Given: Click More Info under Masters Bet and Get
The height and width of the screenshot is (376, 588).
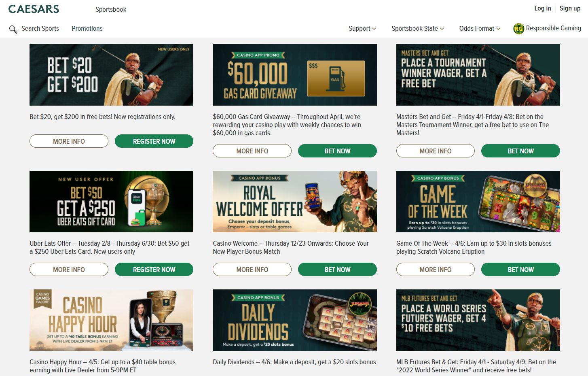Looking at the screenshot, I should tap(436, 151).
